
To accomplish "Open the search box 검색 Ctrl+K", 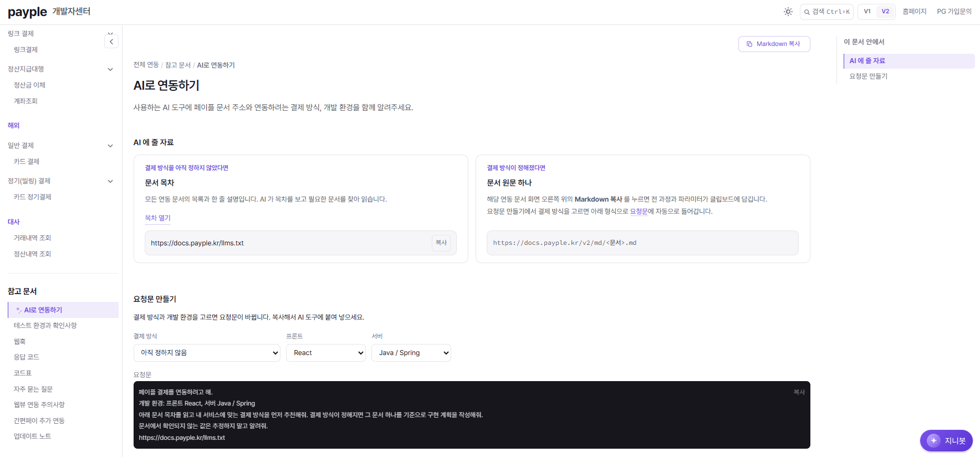I will 826,12.
